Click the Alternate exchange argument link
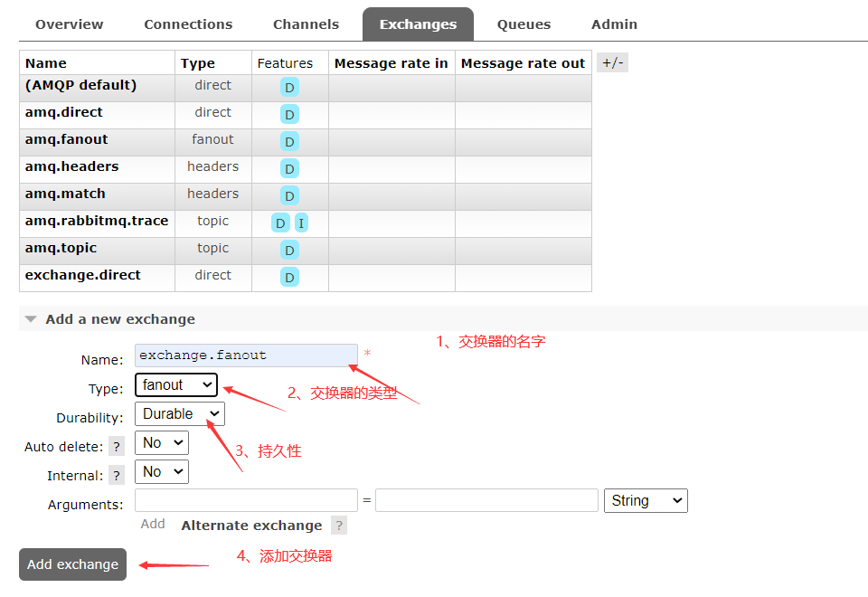 tap(251, 526)
